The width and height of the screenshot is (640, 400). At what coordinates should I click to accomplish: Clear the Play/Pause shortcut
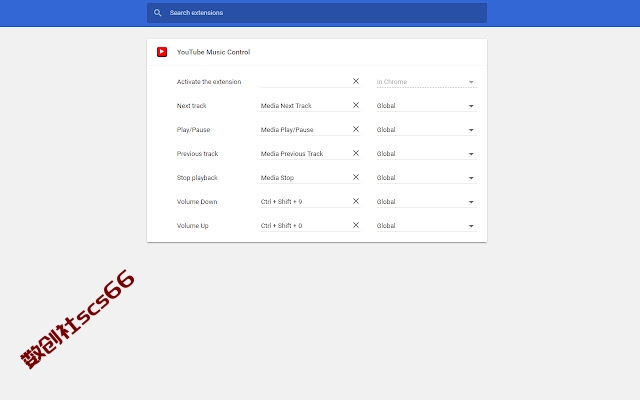click(x=356, y=129)
